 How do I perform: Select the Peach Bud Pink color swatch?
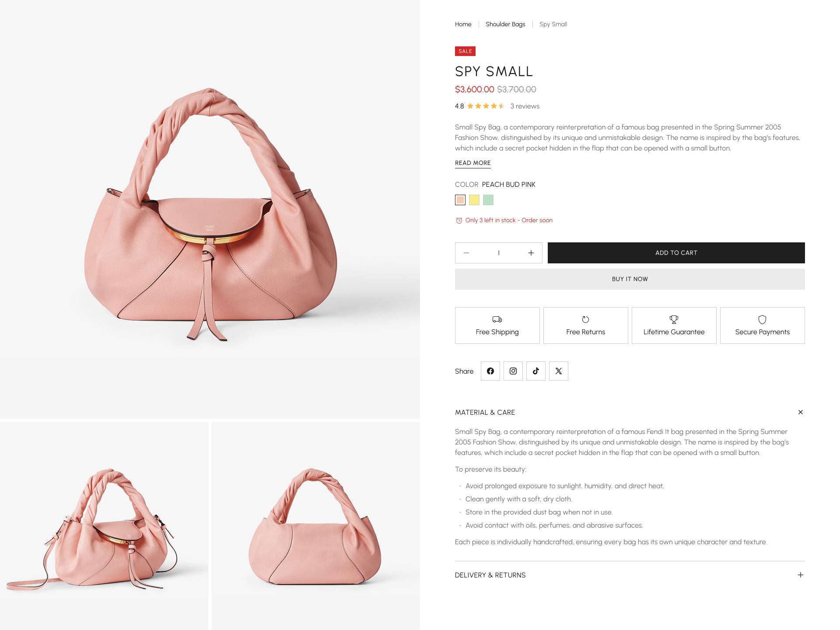460,200
